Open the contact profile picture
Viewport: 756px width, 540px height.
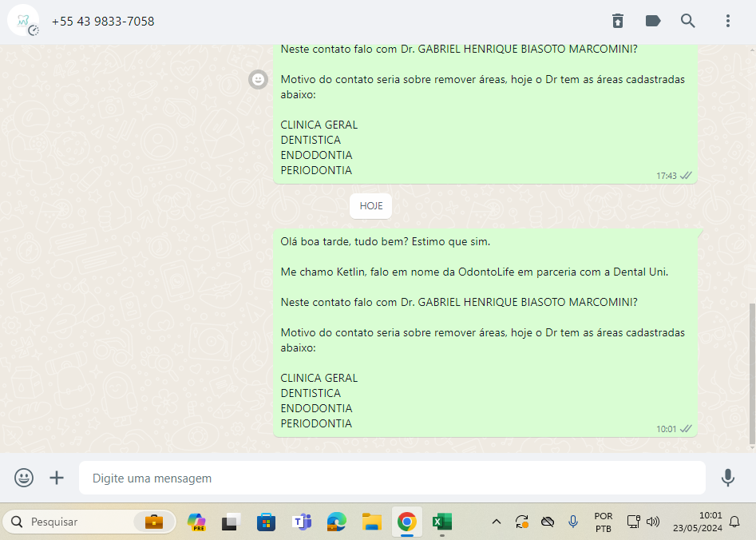[22, 20]
